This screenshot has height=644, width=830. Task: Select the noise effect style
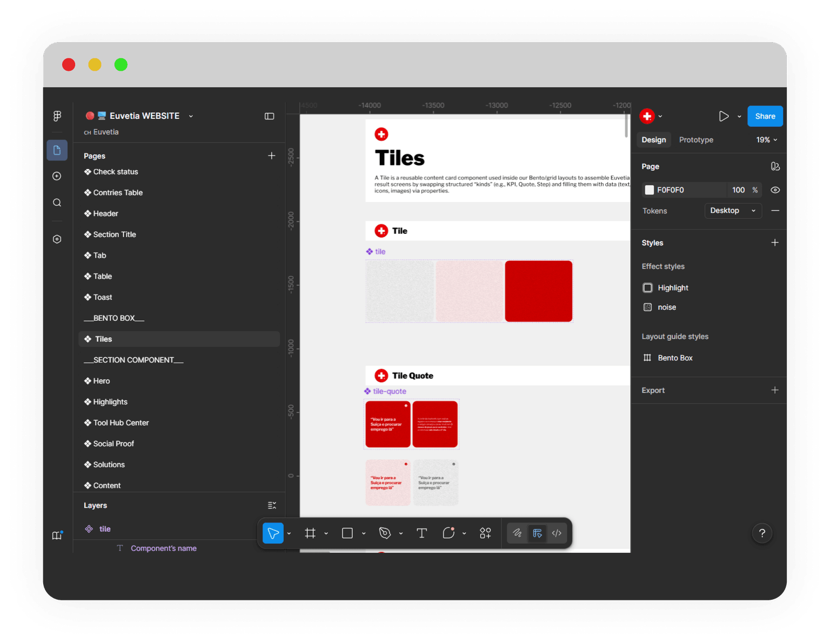(667, 307)
